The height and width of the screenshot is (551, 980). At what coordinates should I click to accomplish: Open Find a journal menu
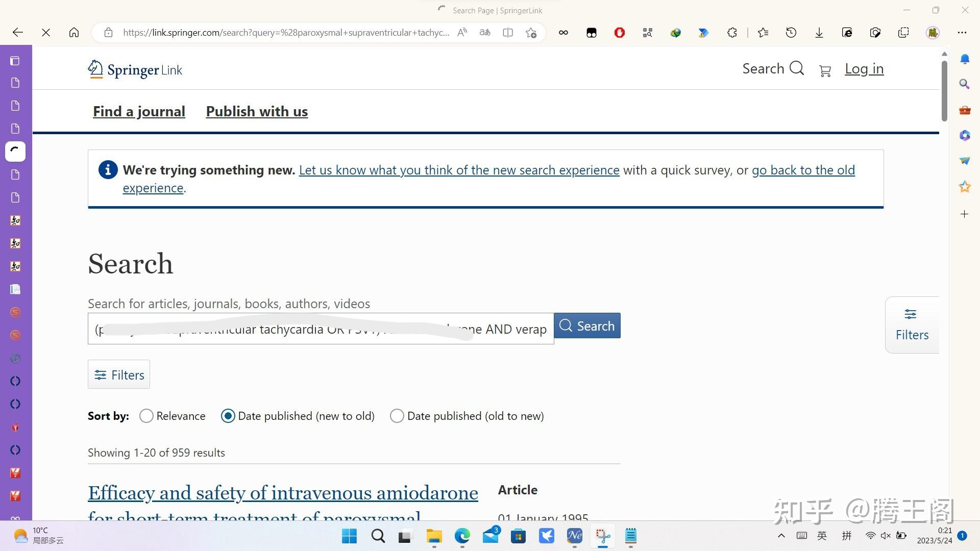click(139, 111)
